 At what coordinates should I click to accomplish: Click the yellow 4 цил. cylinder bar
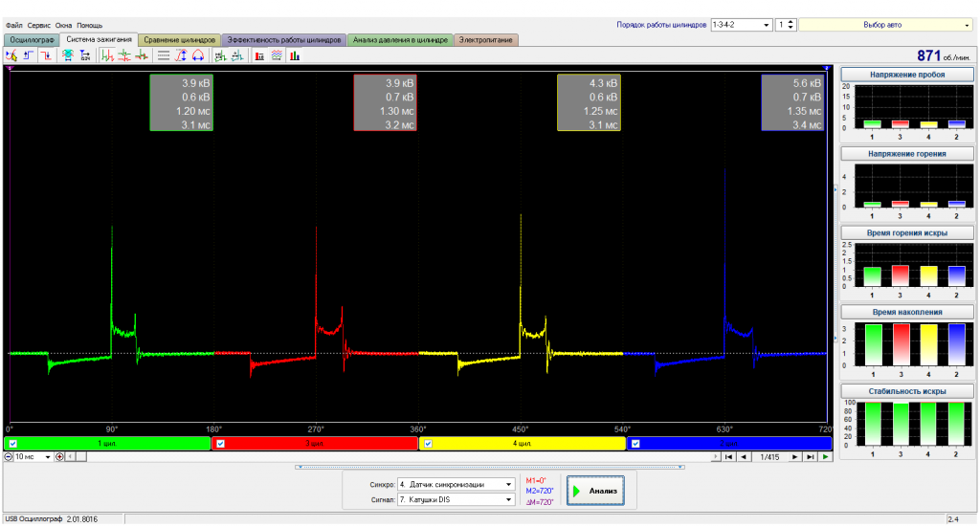pos(522,444)
